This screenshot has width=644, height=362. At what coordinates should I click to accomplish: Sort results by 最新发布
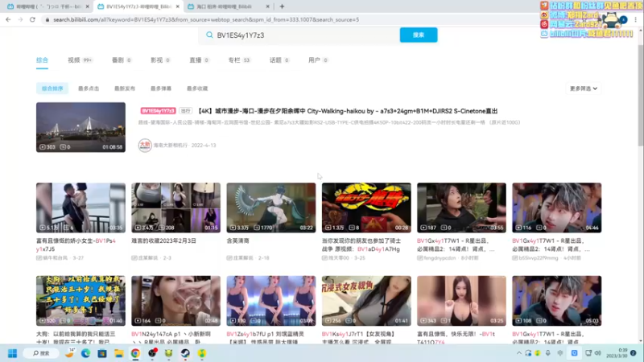pyautogui.click(x=125, y=88)
